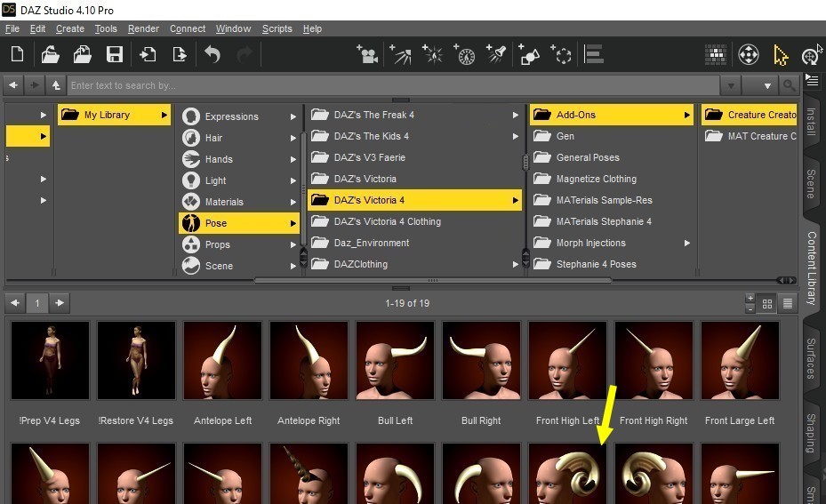This screenshot has width=826, height=504.
Task: Create a new camera with the camera icon
Action: pyautogui.click(x=366, y=54)
